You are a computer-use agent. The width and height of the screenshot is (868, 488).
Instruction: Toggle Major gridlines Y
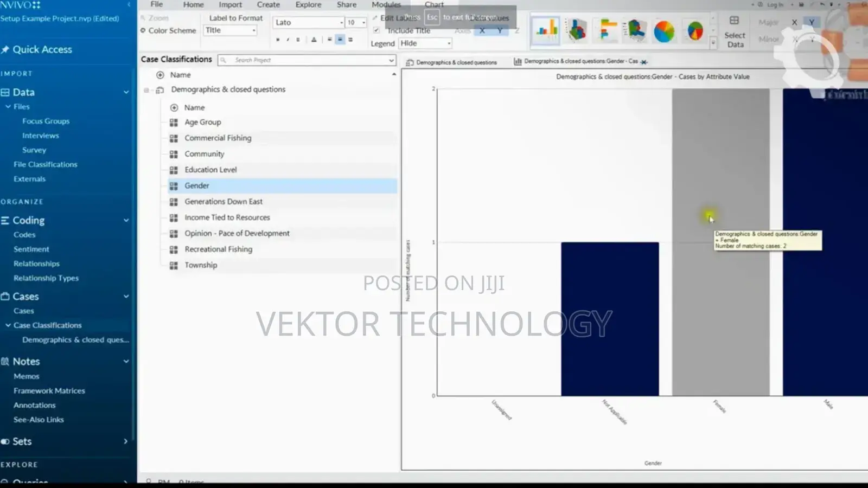tap(812, 22)
